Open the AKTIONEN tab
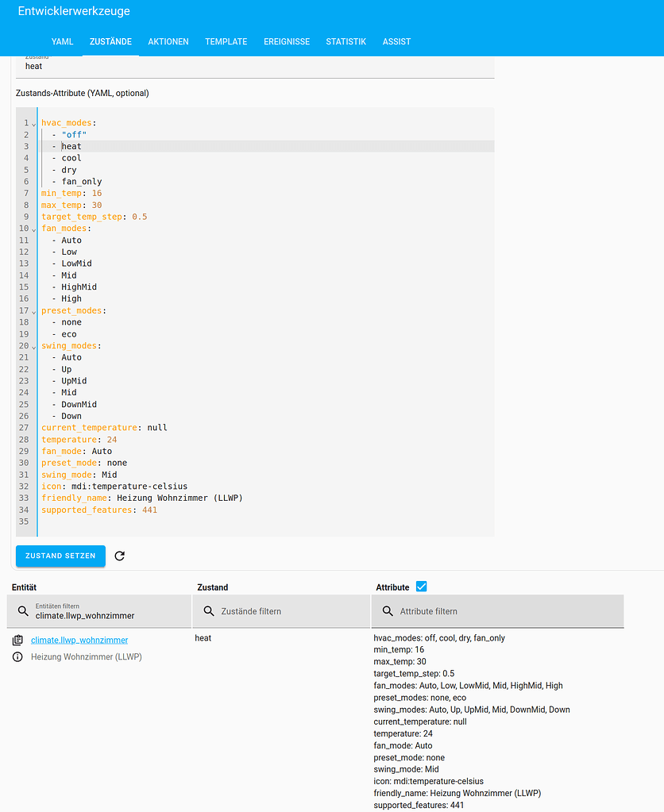664x812 pixels. 168,41
